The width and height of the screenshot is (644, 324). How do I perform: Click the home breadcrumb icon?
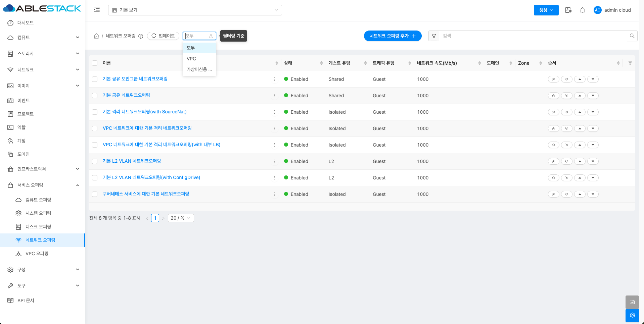tap(96, 36)
